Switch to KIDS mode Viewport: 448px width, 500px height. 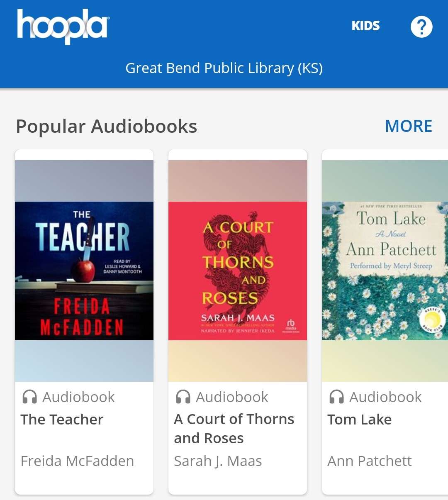click(x=365, y=26)
